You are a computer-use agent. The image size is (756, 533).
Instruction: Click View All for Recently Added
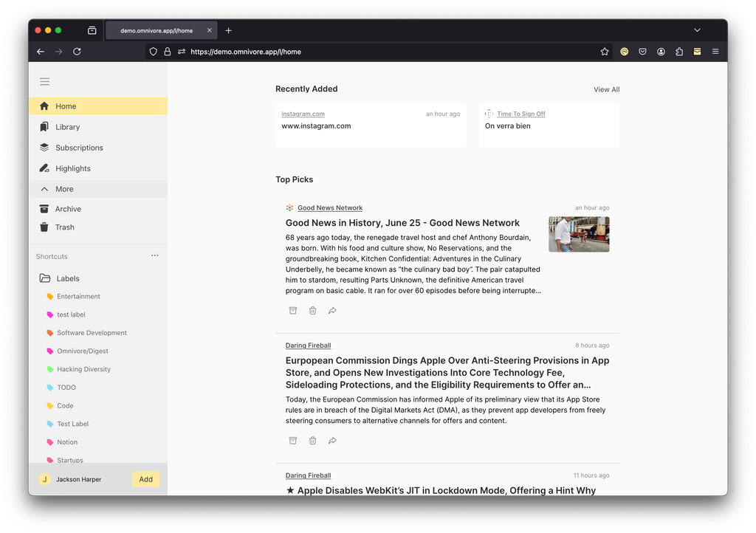[x=607, y=89]
